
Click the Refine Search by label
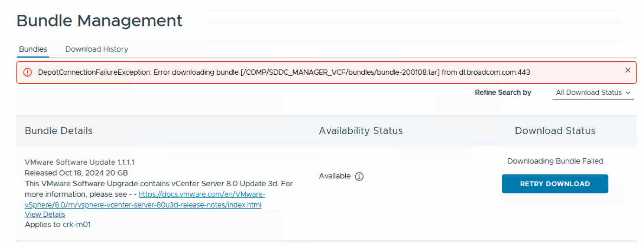point(503,92)
